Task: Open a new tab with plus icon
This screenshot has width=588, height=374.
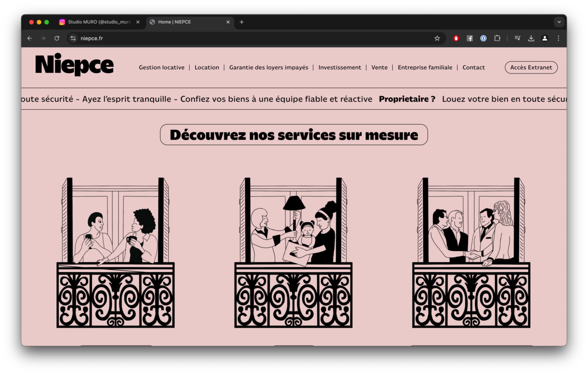Action: 242,22
